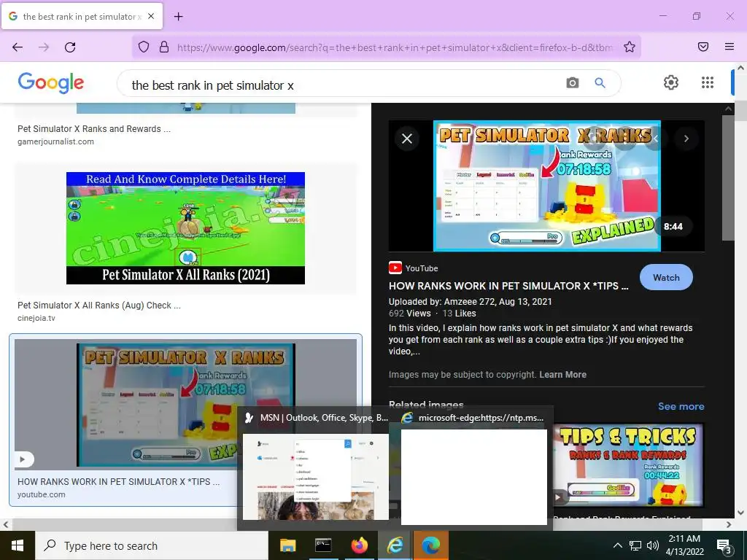747x560 pixels.
Task: Reload the page with the refresh icon
Action: coord(70,47)
